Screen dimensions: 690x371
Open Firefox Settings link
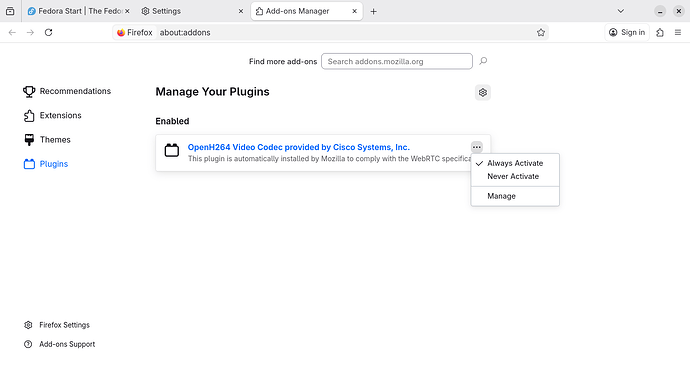click(x=57, y=325)
